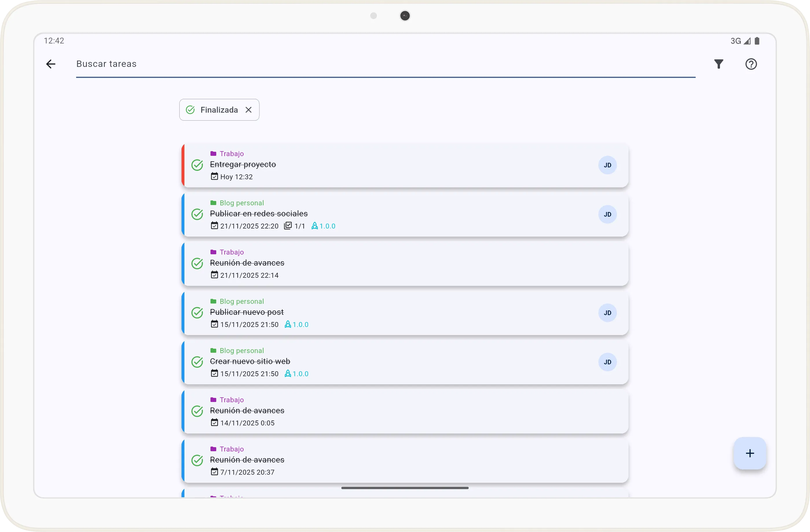Viewport: 810px width, 532px height.
Task: Toggle completion of Entregar proyecto
Action: point(197,165)
